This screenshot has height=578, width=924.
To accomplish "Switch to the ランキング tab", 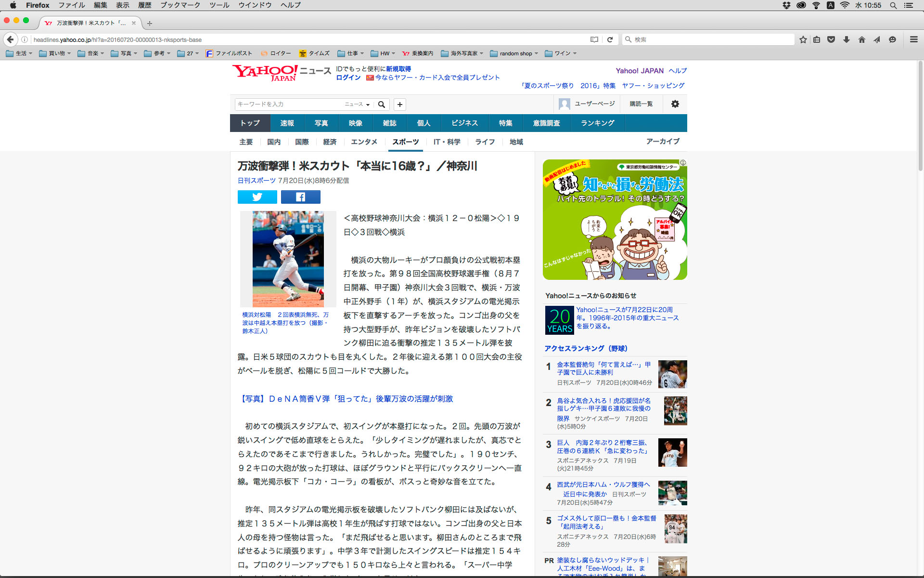I will 597,123.
